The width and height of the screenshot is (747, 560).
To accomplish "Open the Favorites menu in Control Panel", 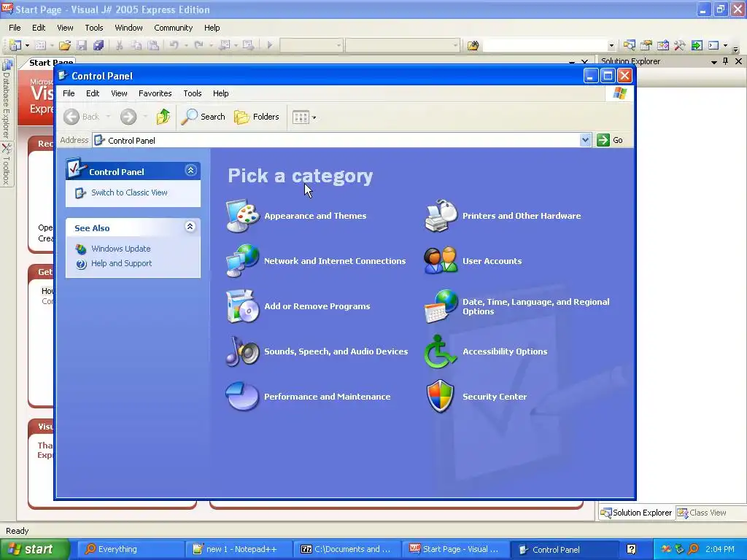I will 155,93.
